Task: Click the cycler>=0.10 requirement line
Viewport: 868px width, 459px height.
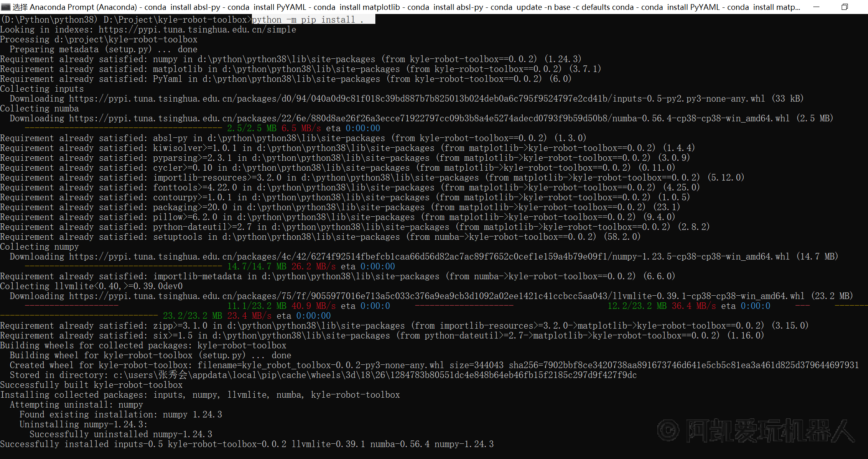Action: click(337, 168)
